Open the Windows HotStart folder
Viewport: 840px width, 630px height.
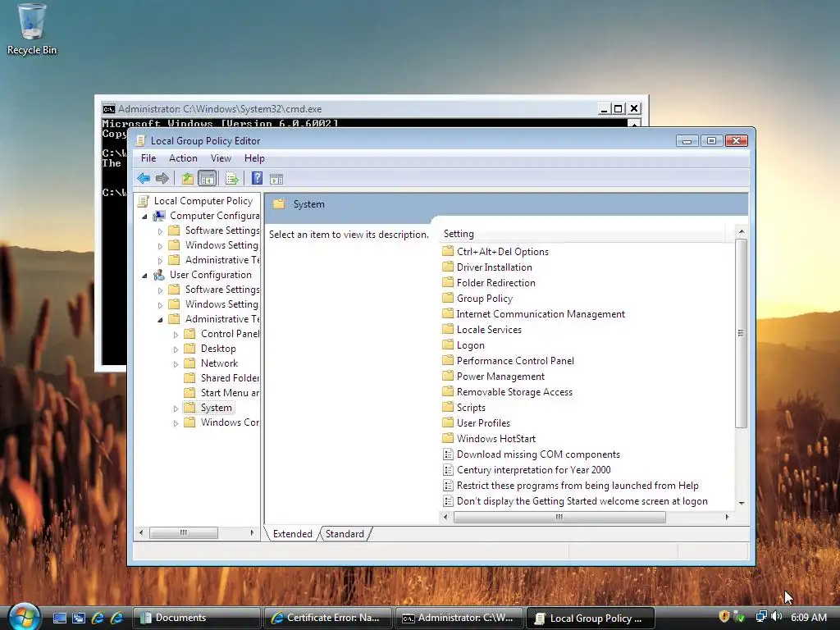point(489,438)
